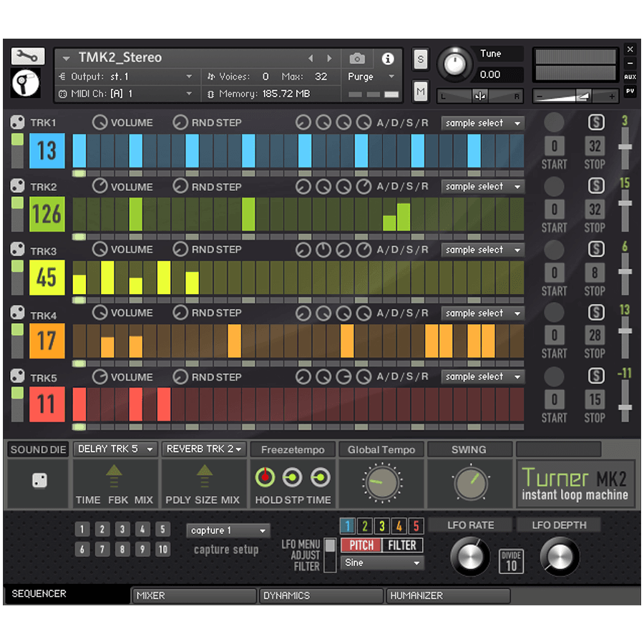Image resolution: width=644 pixels, height=644 pixels.
Task: Click capture slot button 1
Action: 82,529
